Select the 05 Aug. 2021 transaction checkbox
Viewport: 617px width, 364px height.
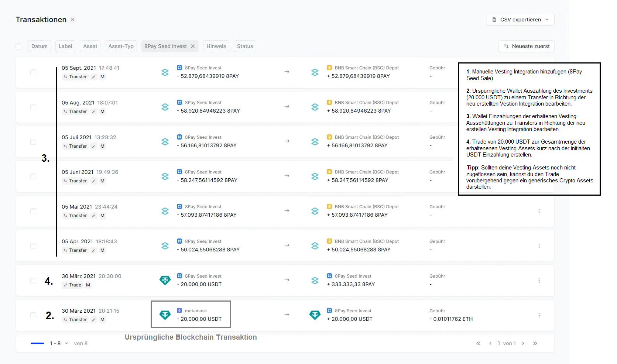tap(33, 107)
